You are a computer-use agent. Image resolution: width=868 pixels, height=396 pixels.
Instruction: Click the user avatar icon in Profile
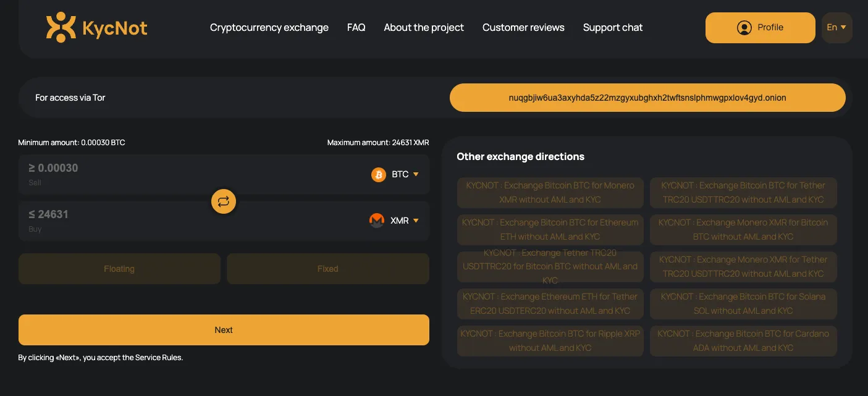point(744,28)
